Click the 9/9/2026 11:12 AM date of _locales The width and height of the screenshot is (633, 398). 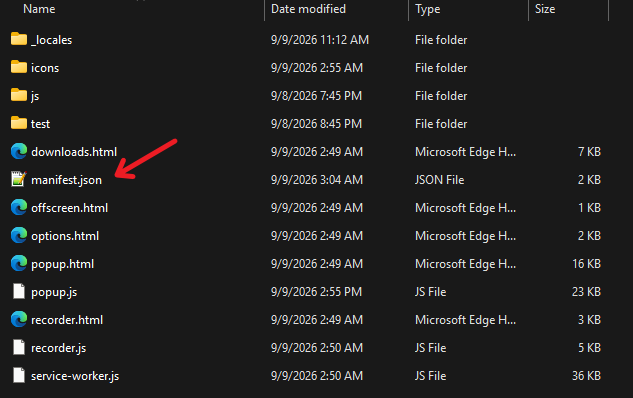point(320,40)
